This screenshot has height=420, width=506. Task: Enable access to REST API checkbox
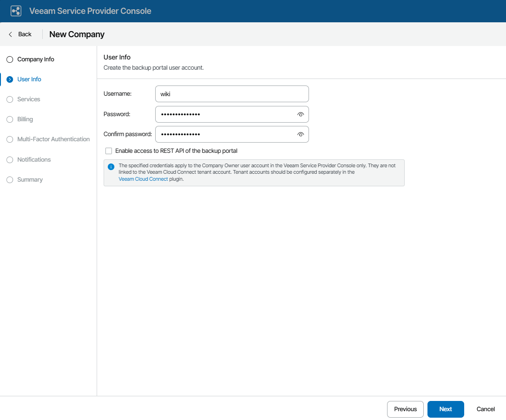(x=109, y=151)
